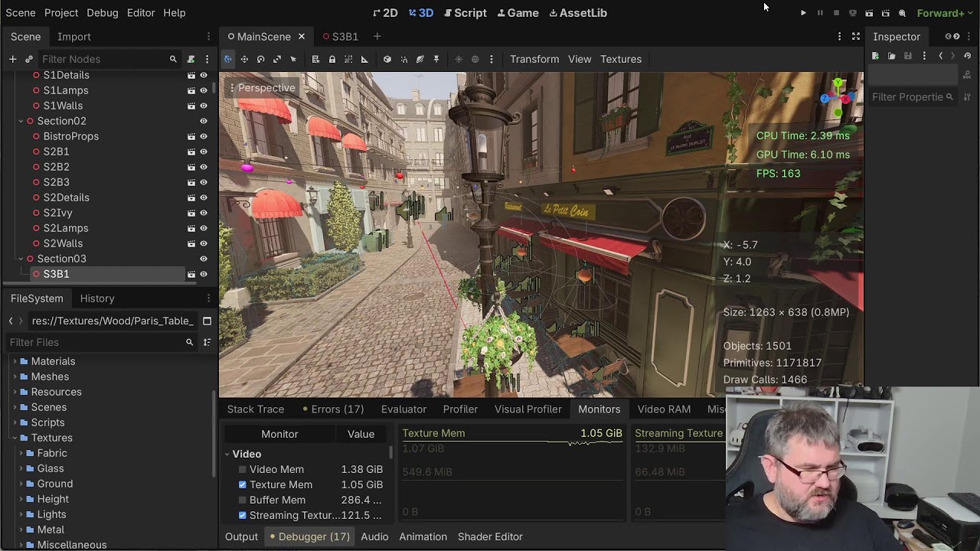
Task: Run the project with the play button
Action: pos(803,13)
